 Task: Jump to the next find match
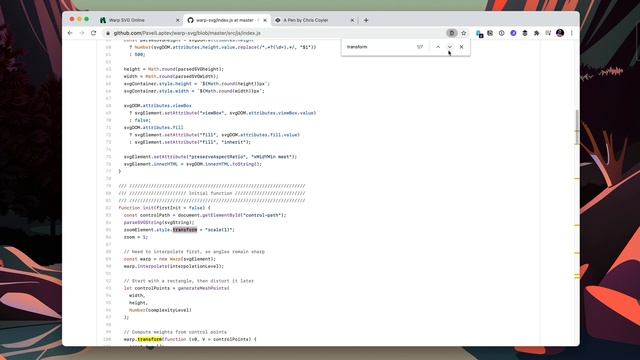pyautogui.click(x=450, y=47)
